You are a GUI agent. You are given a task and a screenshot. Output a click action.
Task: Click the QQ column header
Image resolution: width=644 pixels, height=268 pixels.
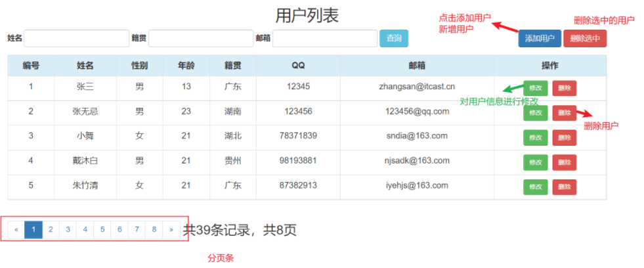(x=298, y=65)
